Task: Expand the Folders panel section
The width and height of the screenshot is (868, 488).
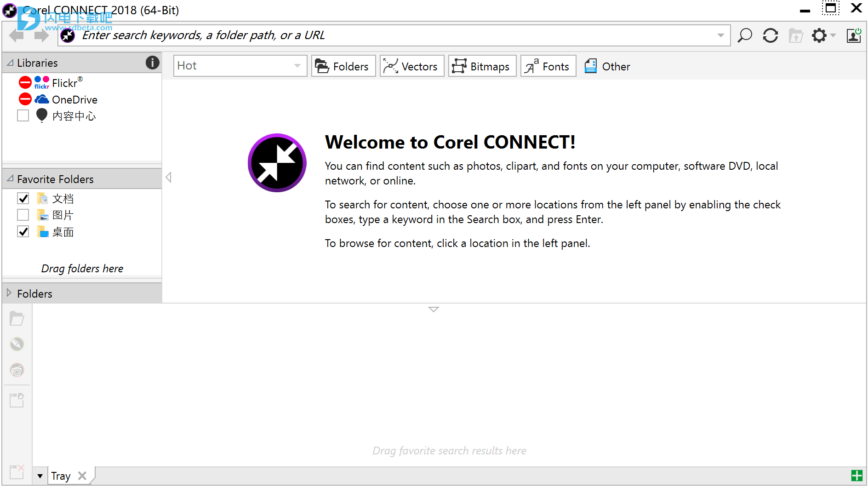Action: [9, 293]
